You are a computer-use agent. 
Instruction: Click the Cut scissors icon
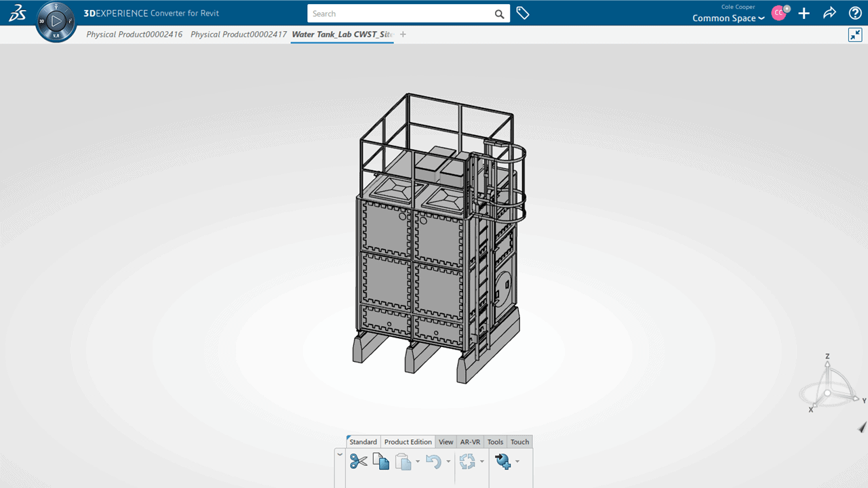click(x=358, y=462)
